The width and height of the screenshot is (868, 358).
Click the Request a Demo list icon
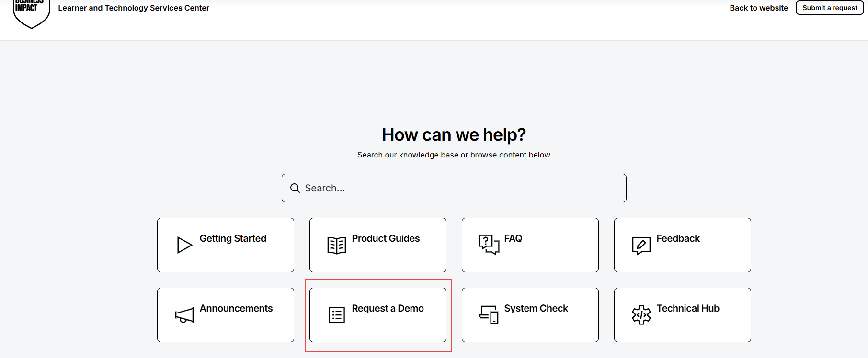(x=337, y=315)
